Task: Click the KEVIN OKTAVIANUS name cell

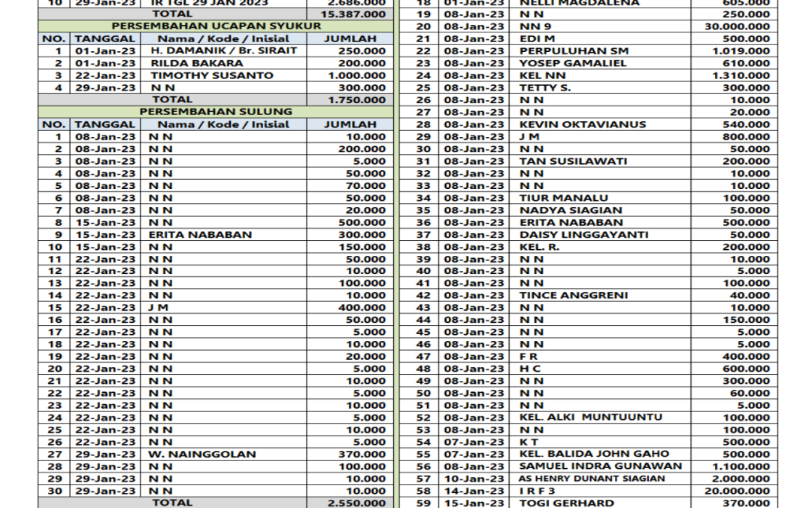Action: pos(582,124)
